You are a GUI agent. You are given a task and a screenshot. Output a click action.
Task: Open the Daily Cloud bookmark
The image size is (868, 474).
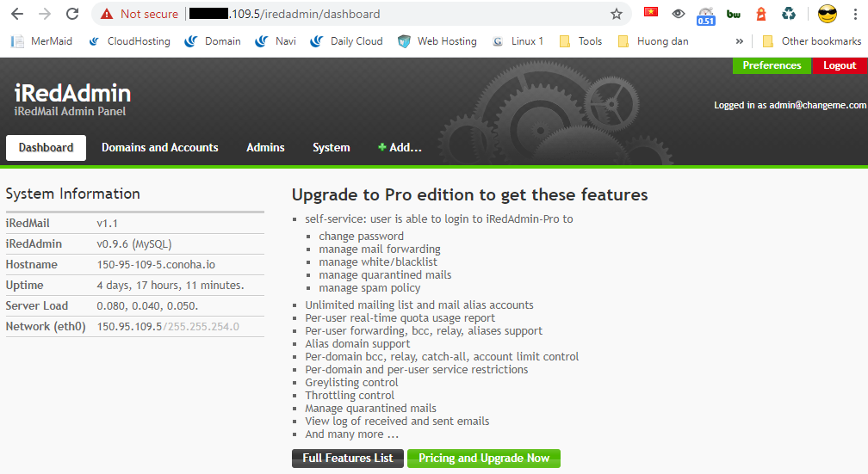tap(347, 41)
